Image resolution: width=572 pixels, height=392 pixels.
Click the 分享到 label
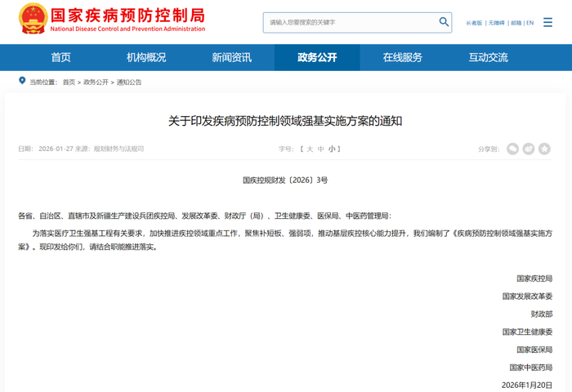click(x=489, y=149)
